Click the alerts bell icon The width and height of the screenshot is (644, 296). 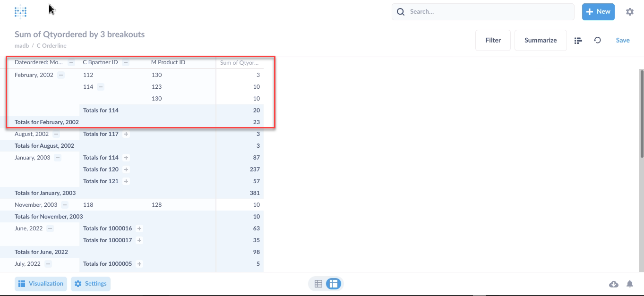point(630,284)
